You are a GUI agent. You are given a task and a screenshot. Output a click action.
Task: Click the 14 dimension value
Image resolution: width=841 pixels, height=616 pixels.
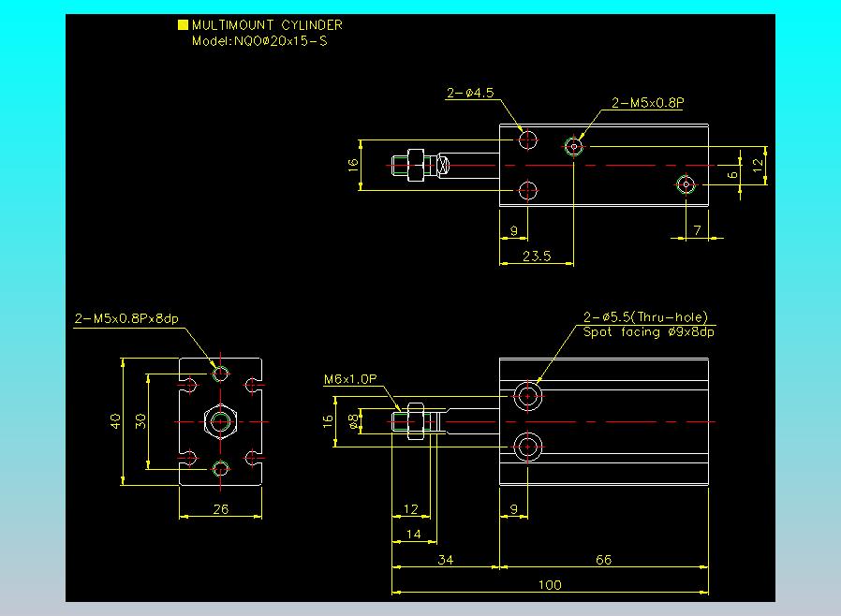[x=414, y=534]
